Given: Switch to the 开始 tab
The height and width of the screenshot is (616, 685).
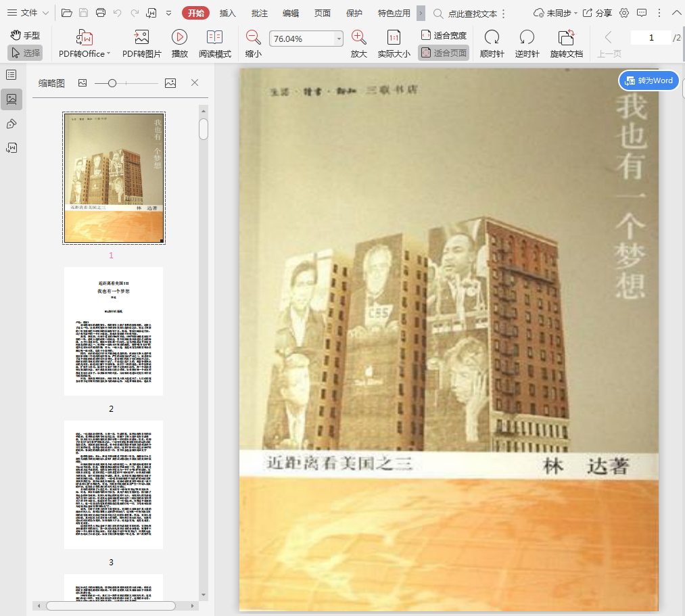Looking at the screenshot, I should (x=195, y=13).
